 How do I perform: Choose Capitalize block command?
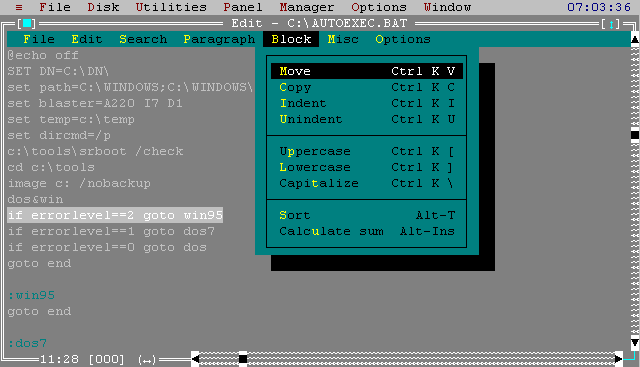(367, 183)
